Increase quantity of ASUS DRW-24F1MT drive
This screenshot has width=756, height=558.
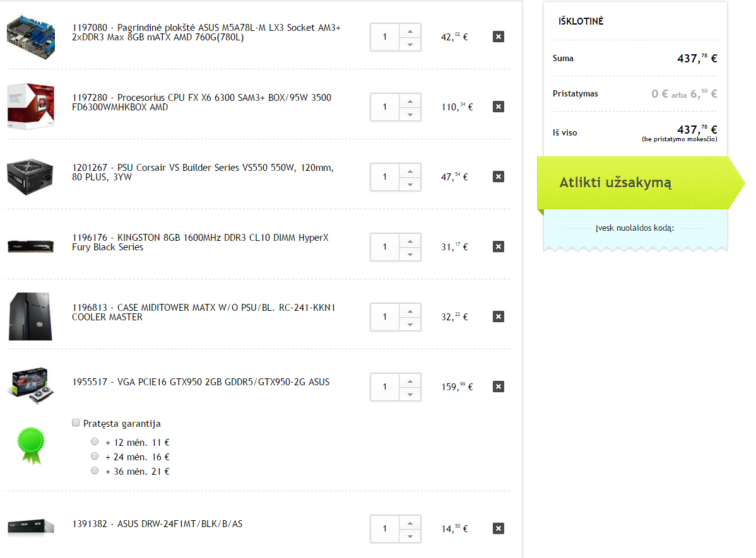pos(410,522)
